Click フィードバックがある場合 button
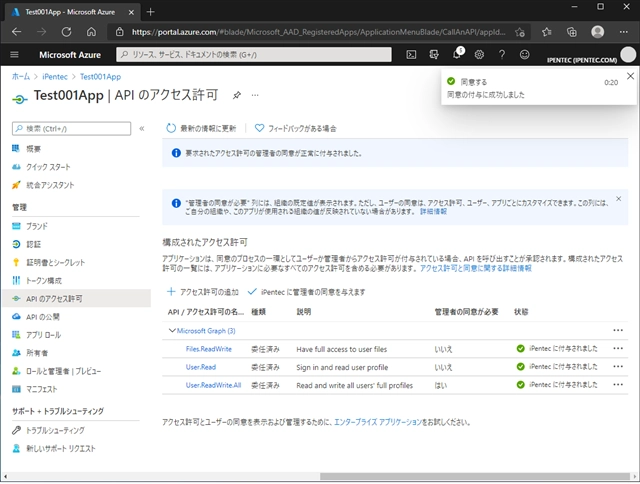Screen dimensions: 640x484 click(x=296, y=129)
